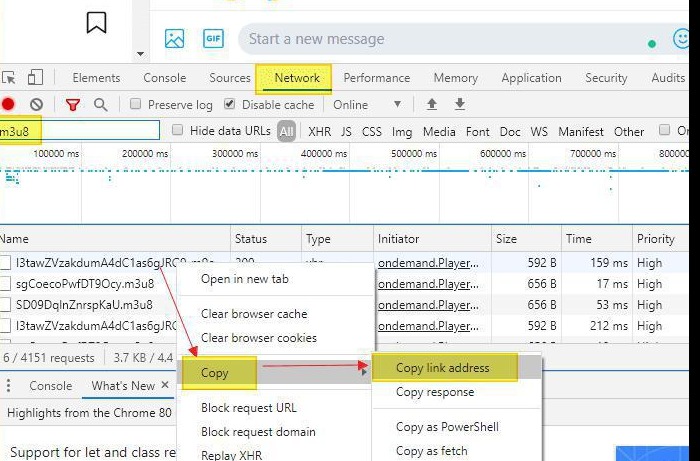Click the export HAR download arrow icon
Viewport: 700px width, 461px height.
click(x=460, y=104)
